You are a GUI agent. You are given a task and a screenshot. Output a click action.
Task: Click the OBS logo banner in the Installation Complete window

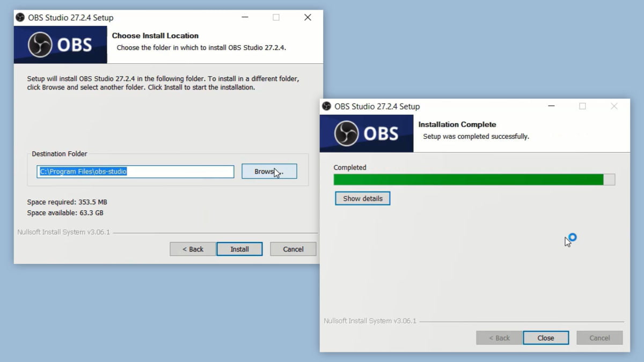367,134
